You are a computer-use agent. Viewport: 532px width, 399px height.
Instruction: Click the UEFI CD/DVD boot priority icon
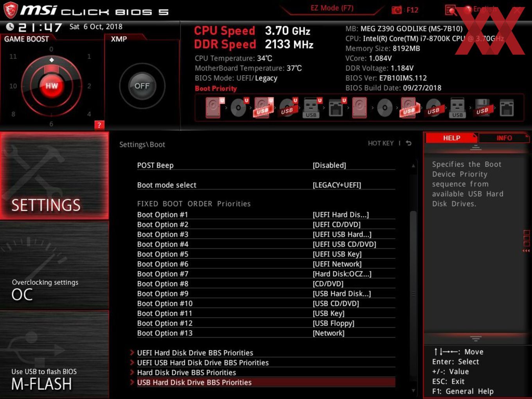click(x=239, y=108)
